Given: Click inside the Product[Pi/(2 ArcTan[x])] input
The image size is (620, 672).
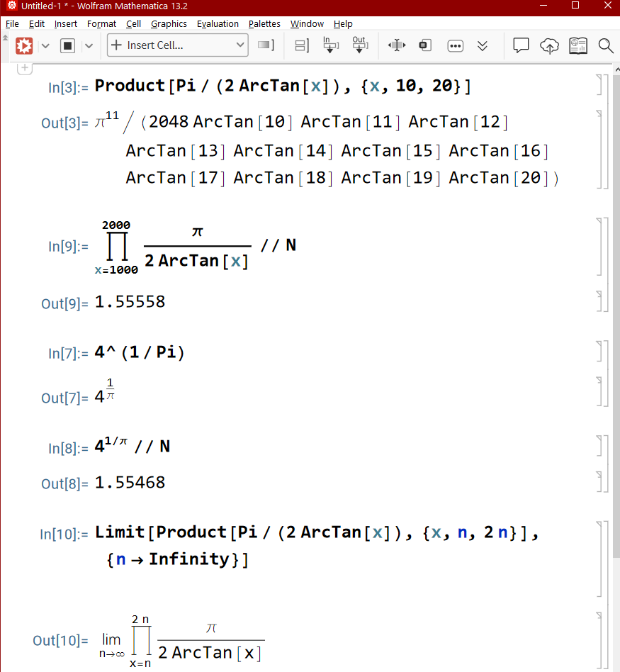Looking at the screenshot, I should [x=283, y=86].
